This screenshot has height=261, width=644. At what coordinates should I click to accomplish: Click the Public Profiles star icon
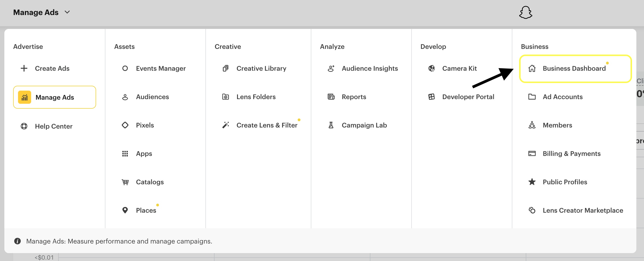tap(531, 182)
